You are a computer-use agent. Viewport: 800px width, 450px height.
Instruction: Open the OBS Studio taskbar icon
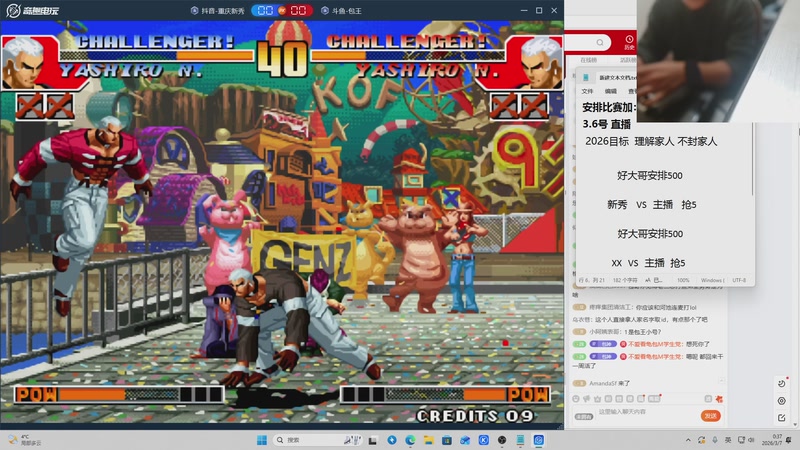(x=502, y=440)
